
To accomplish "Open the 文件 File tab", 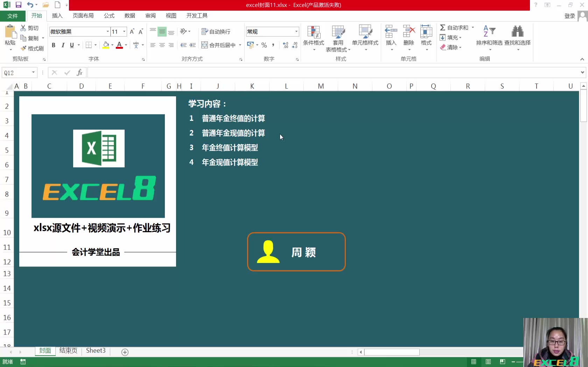I will click(13, 16).
